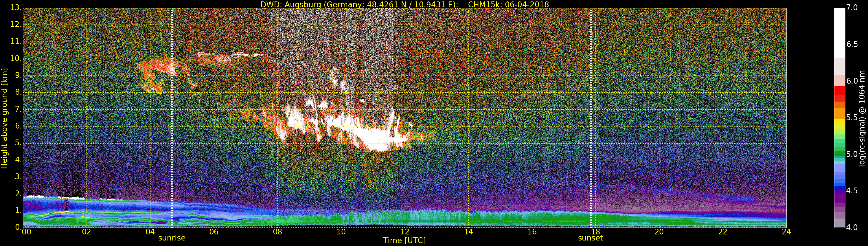Click the '8.' height axis tick label
This screenshot has height=246, width=868.
(x=18, y=92)
